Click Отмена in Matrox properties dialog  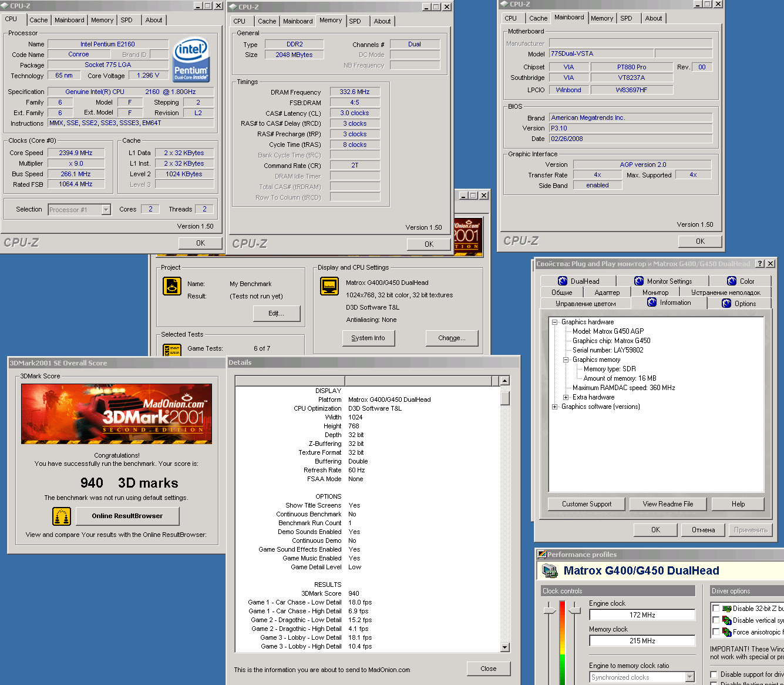tap(703, 530)
